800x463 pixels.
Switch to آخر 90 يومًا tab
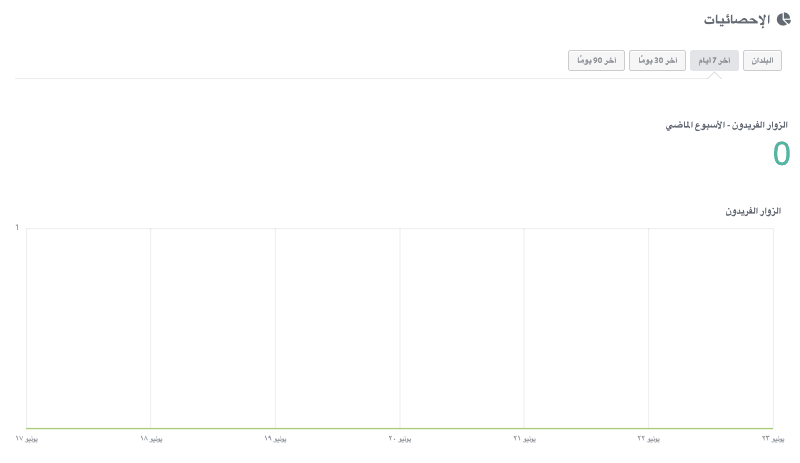pyautogui.click(x=596, y=60)
